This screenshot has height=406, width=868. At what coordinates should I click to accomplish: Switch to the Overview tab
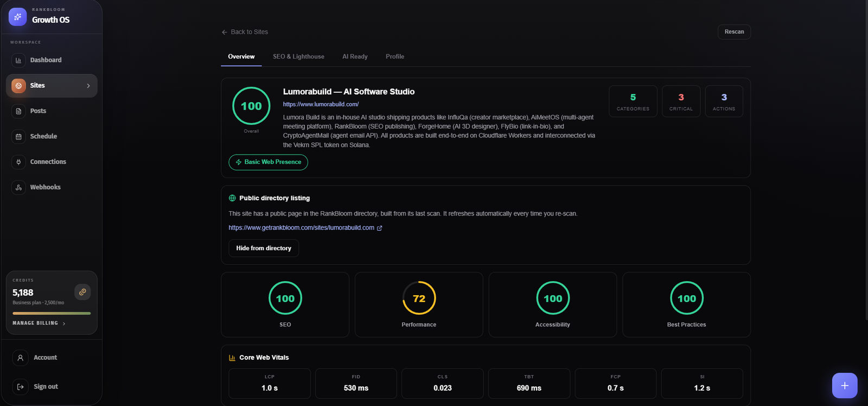point(241,56)
